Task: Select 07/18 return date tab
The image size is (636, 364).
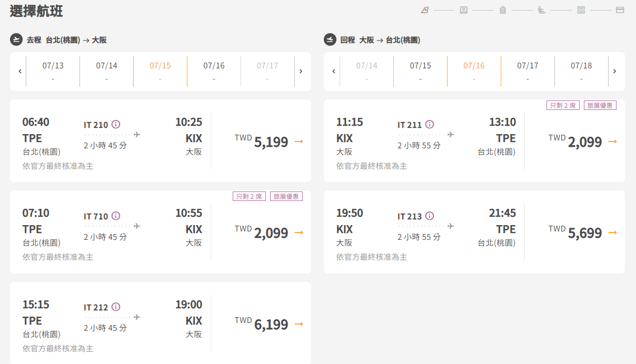Action: (581, 71)
